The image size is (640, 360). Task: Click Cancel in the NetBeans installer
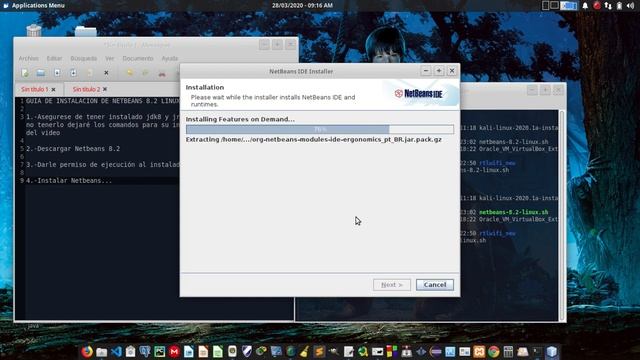click(435, 284)
